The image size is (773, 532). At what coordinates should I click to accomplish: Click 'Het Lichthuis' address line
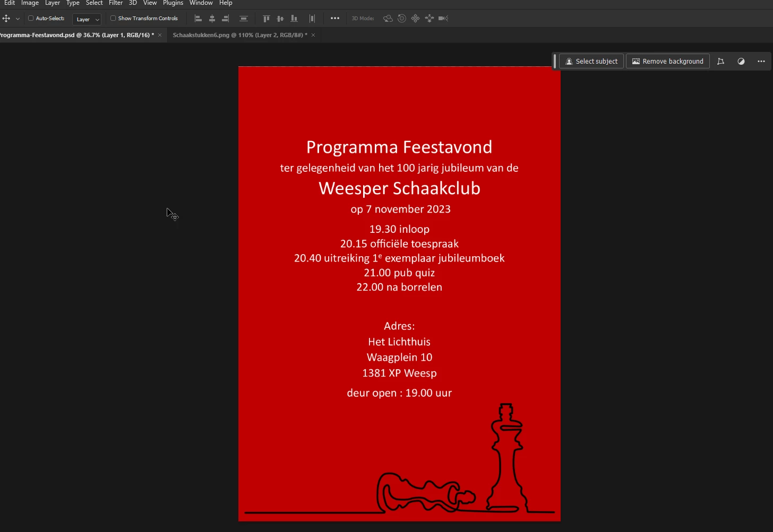(399, 342)
